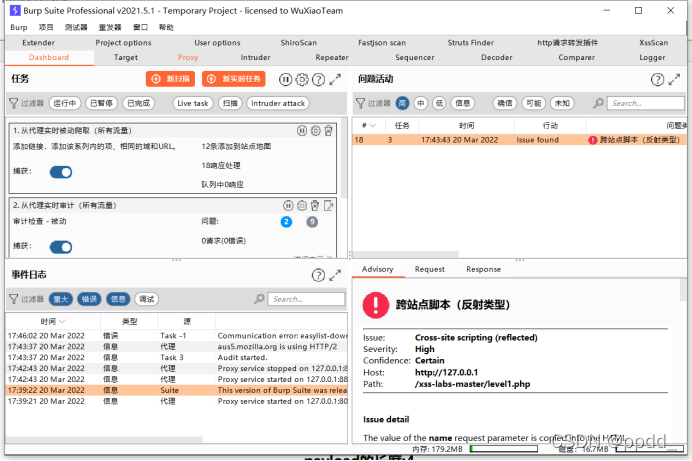Open the 项目 menu
The width and height of the screenshot is (692, 461).
click(46, 27)
